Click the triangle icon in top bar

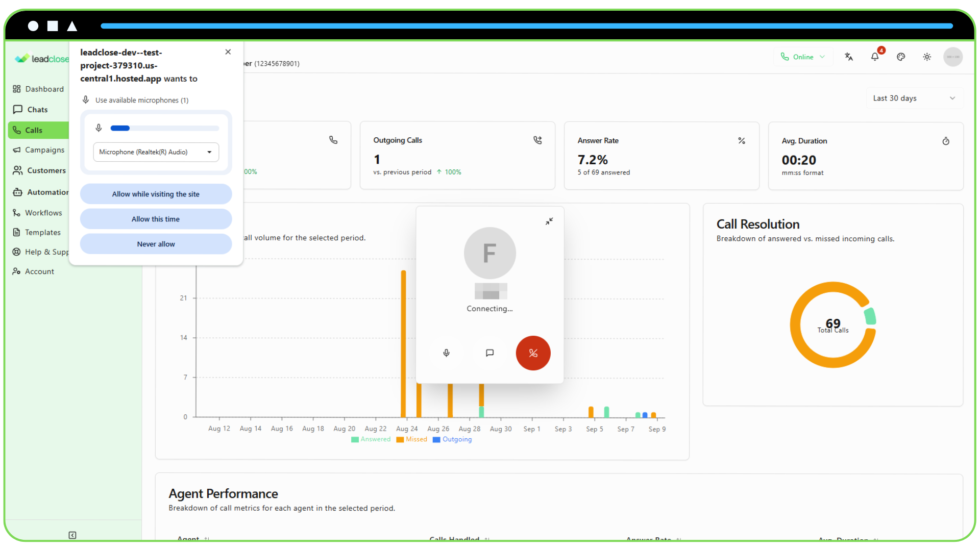pyautogui.click(x=72, y=26)
